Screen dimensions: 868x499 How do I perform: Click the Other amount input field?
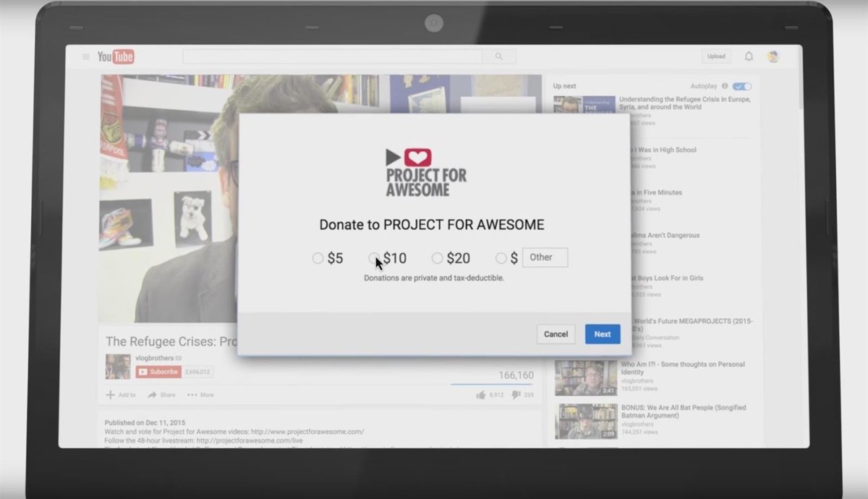(545, 257)
